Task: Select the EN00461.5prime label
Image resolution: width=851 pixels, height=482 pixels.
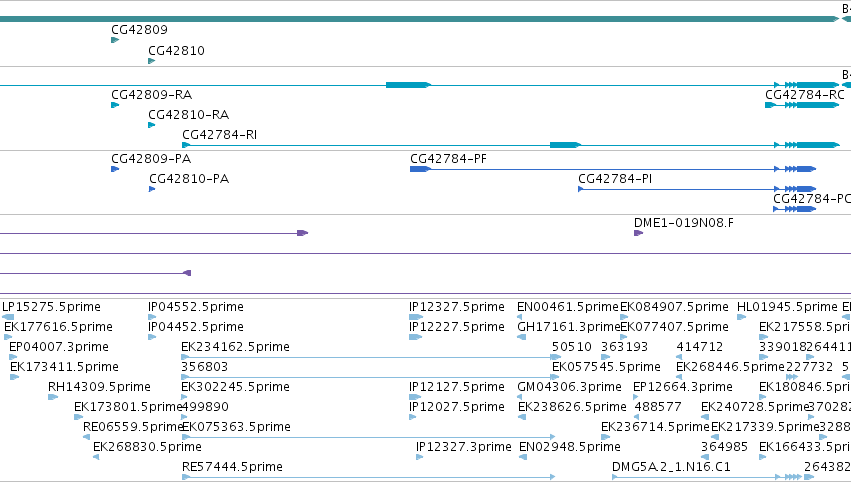Action: coord(568,307)
